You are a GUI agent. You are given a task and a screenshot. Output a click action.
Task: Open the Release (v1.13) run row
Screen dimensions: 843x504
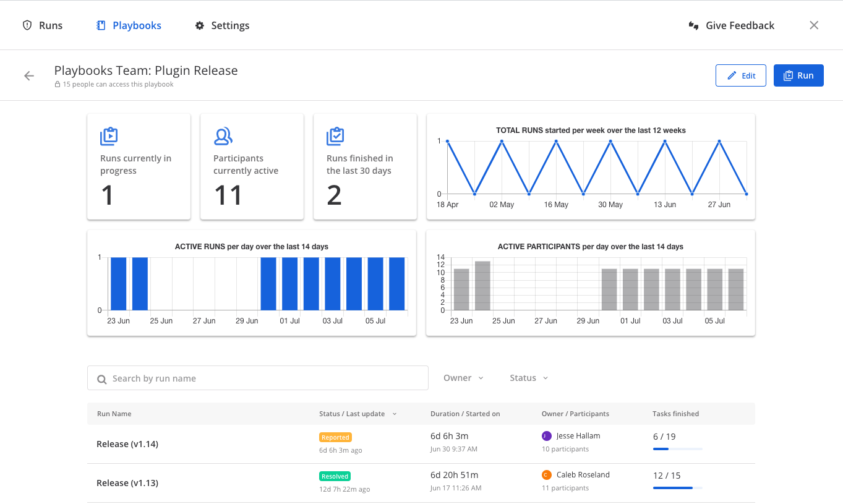(x=127, y=483)
